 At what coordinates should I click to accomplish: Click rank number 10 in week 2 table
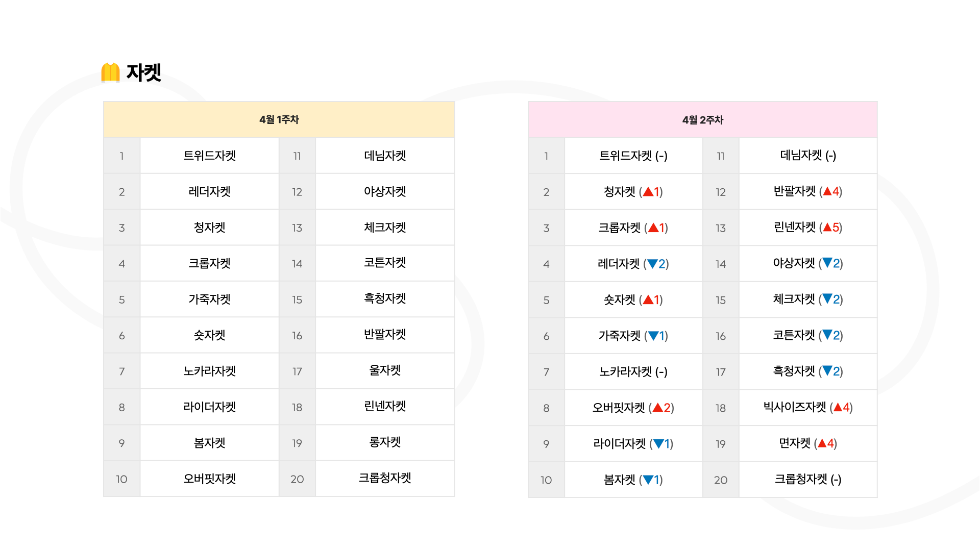[x=546, y=480]
